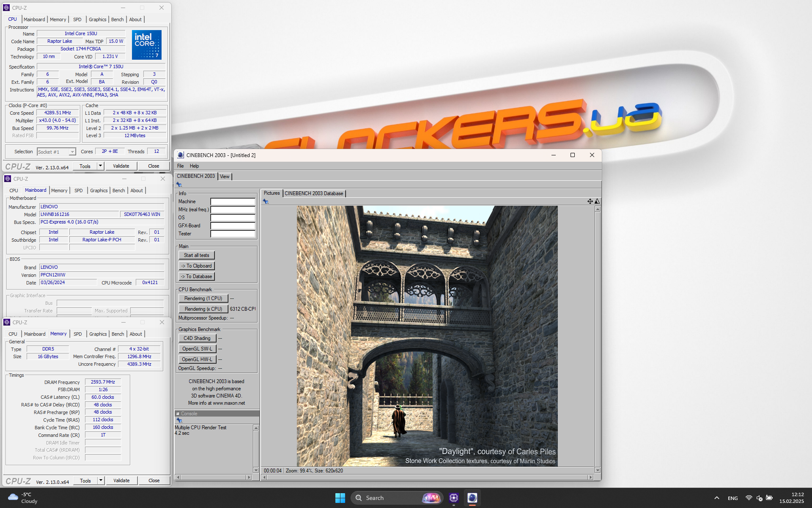Screen dimensions: 812x508
Task: Open the SPD tab in the Memory CPU-Z window
Action: (78, 334)
